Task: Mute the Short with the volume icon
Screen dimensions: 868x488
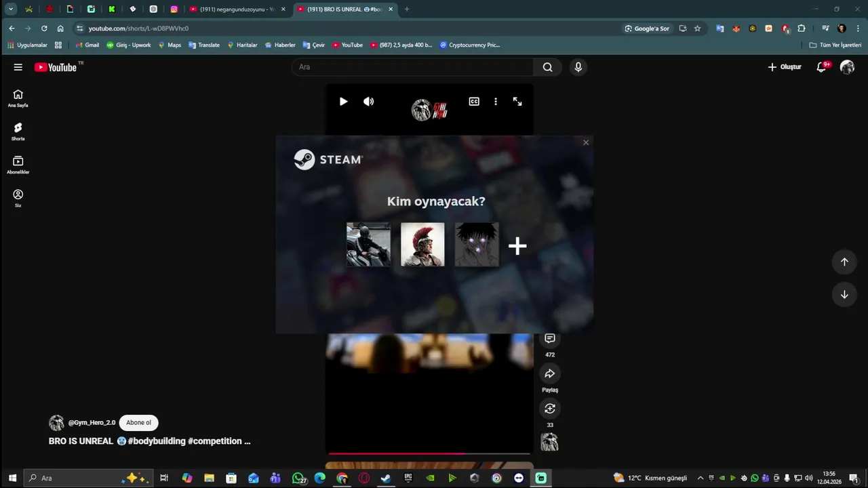Action: 368,102
